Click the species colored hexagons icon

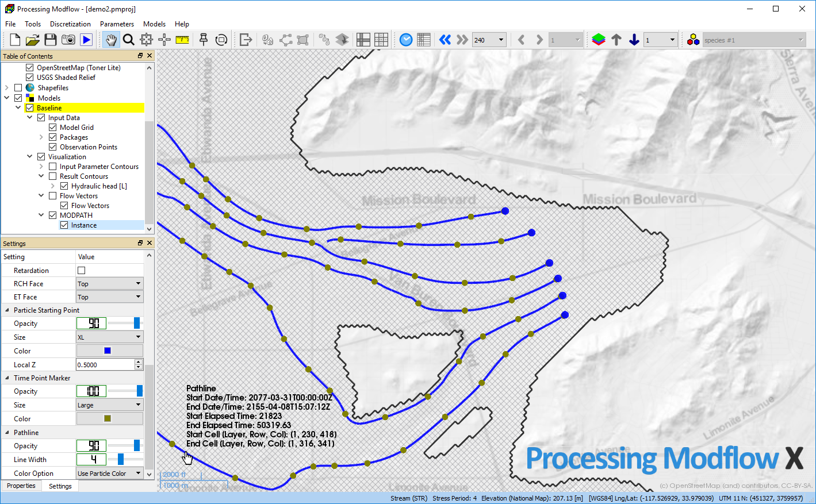click(x=694, y=40)
